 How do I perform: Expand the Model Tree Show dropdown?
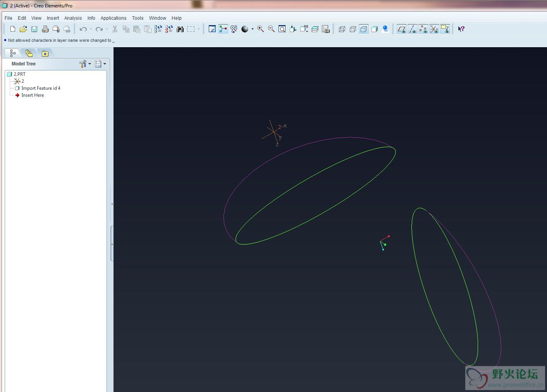tap(100, 64)
